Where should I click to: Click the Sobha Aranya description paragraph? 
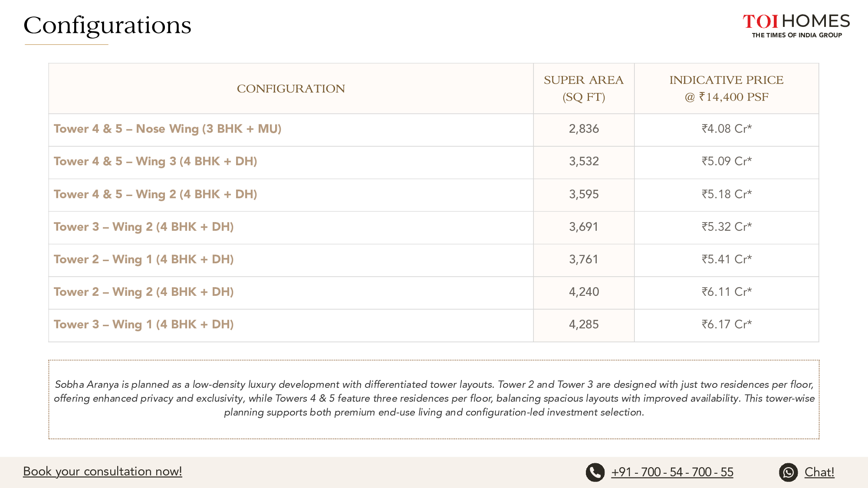click(x=434, y=398)
